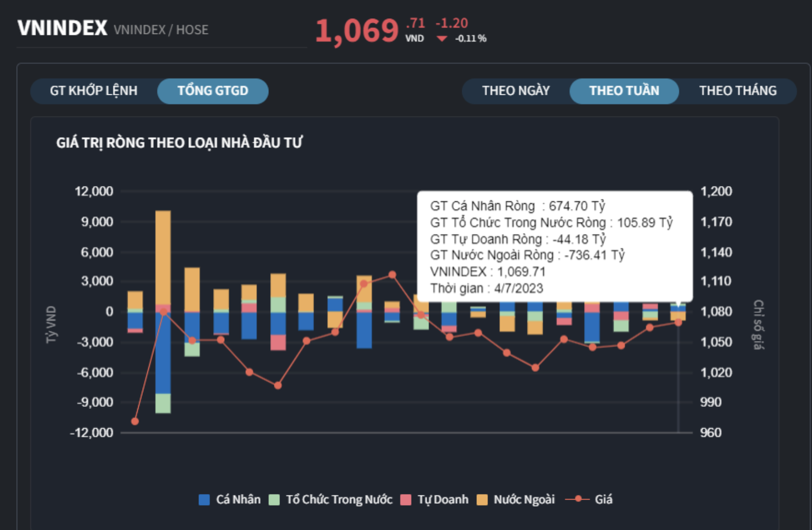The image size is (812, 530).
Task: Click the red down-arrow price change icon
Action: click(442, 39)
